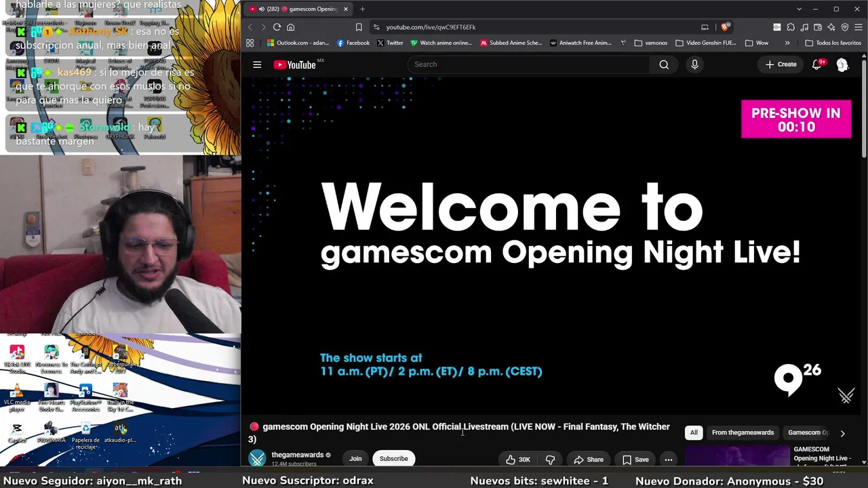Open the GAMESCOM Opening Night Live suggested video
Image resolution: width=868 pixels, height=488 pixels.
point(768,456)
